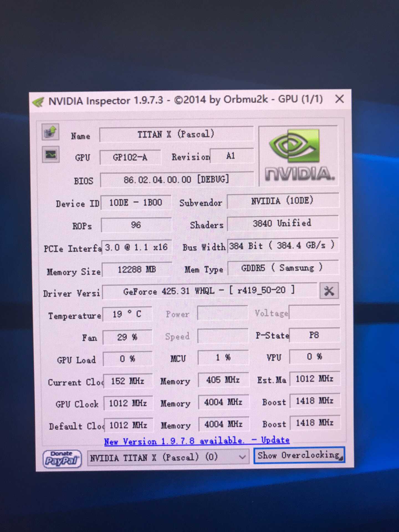Click the screenshot upload icon beside Name
Viewport: 399px width, 532px height.
click(x=50, y=132)
